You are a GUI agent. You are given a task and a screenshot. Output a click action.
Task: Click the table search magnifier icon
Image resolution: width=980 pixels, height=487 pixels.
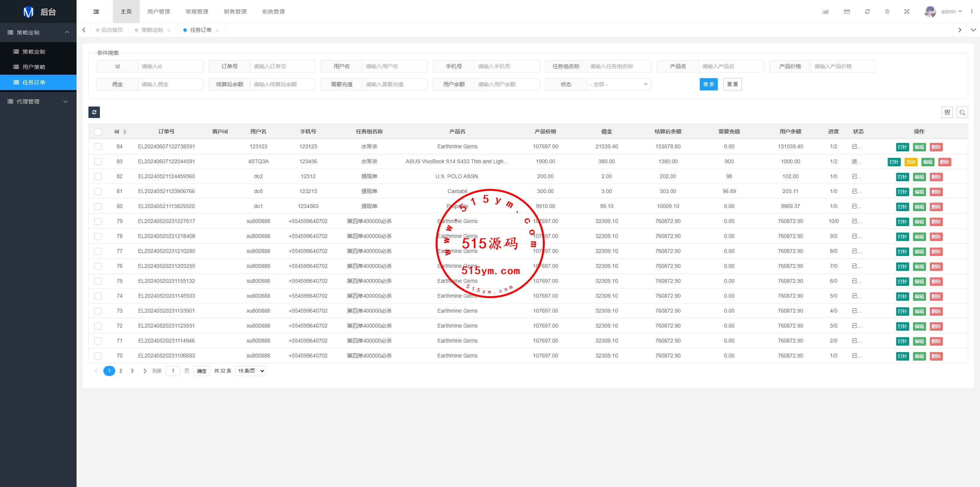pos(962,112)
